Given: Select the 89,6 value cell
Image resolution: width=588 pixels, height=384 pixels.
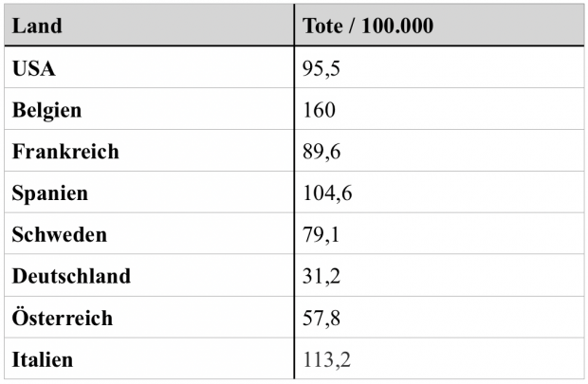Looking at the screenshot, I should point(322,152).
